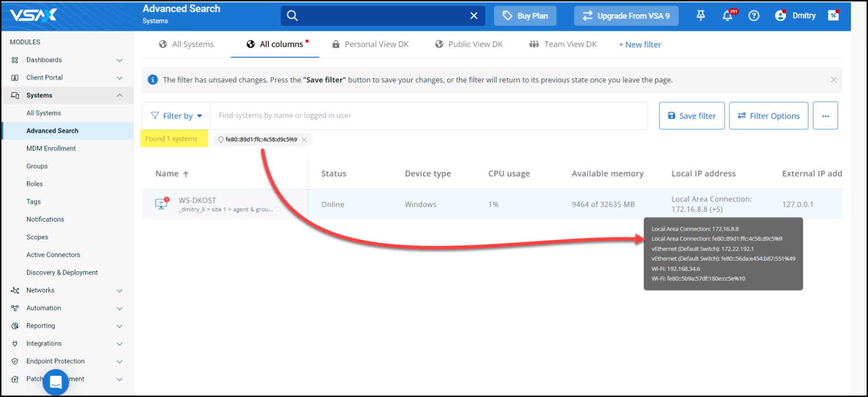Screen dimensions: 868x397
Task: Click the Save filter button
Action: (x=692, y=116)
